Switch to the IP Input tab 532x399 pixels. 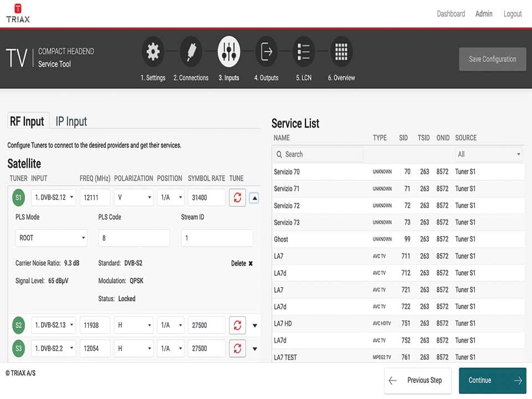pyautogui.click(x=71, y=121)
